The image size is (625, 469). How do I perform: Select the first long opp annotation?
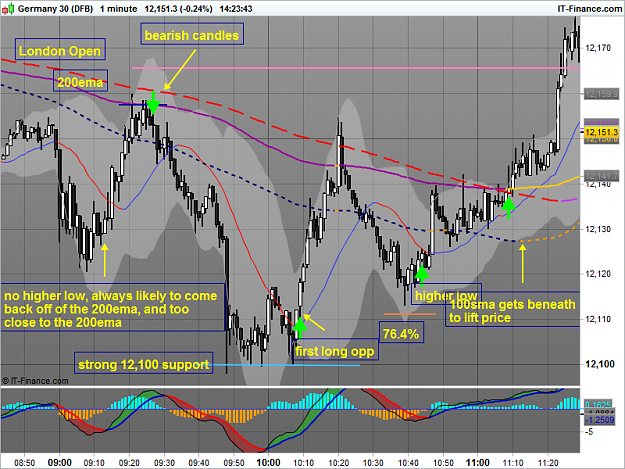coord(335,350)
